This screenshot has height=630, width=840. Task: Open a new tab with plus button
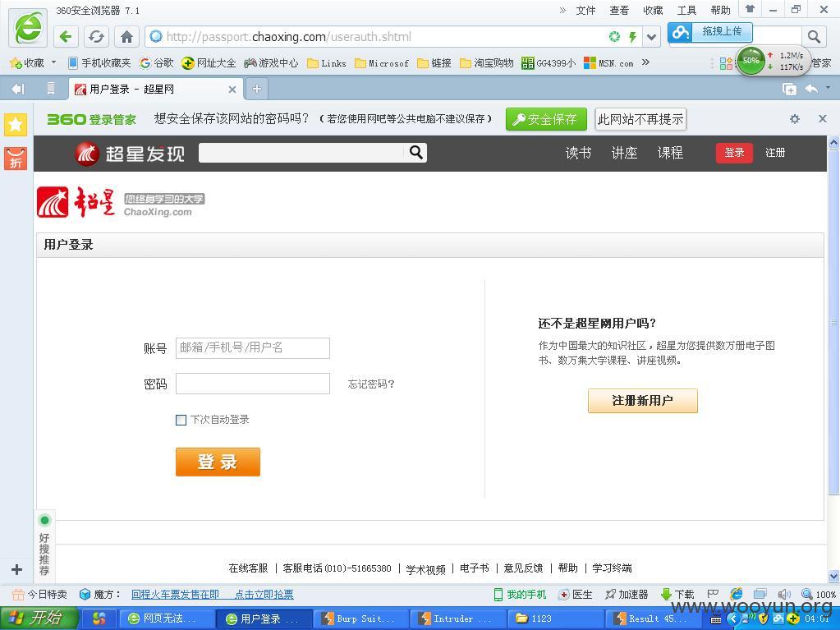(257, 89)
